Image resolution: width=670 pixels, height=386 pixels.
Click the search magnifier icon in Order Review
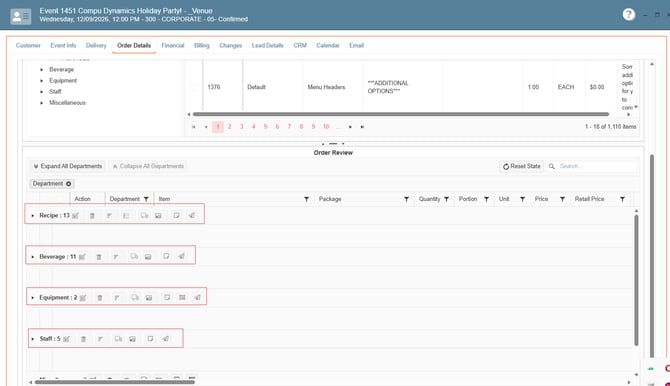[x=552, y=166]
